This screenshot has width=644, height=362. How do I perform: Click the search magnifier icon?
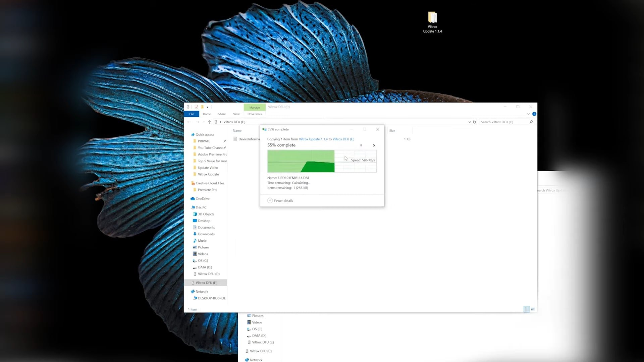[x=531, y=122]
